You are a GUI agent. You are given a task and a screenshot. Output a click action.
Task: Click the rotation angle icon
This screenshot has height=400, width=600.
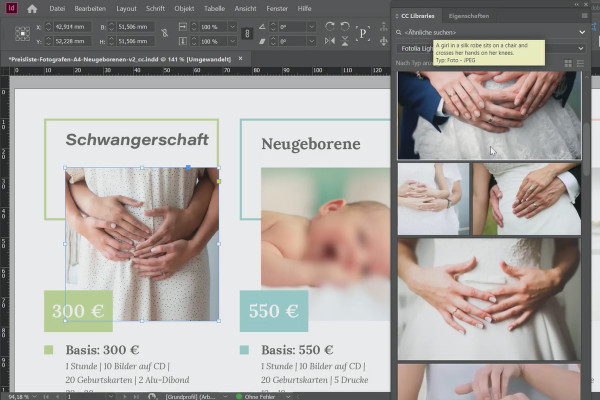pyautogui.click(x=262, y=27)
